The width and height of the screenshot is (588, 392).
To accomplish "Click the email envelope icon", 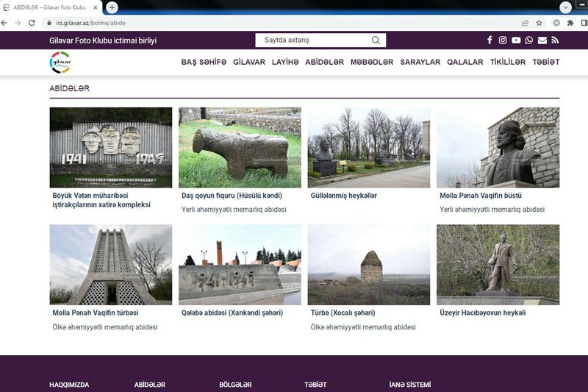I will (542, 40).
